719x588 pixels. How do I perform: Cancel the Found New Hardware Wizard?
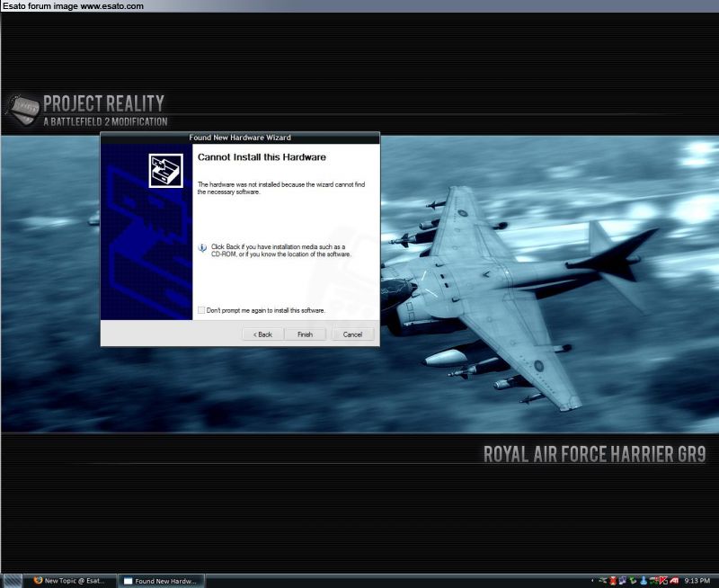tap(352, 334)
